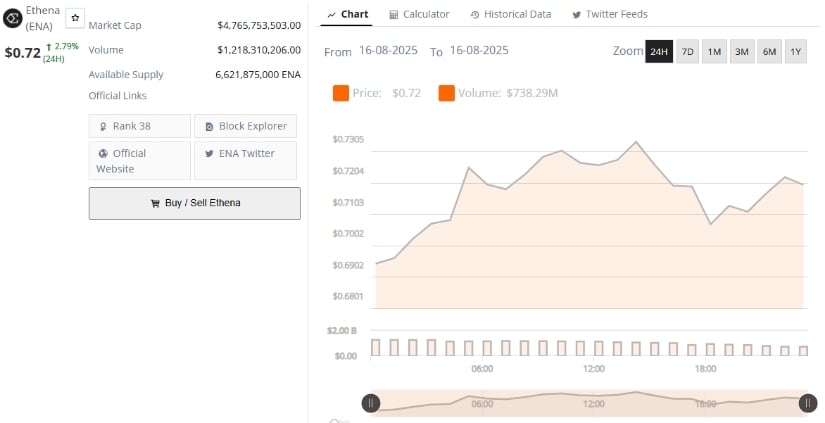
Task: Open the Block Explorer link
Action: (245, 126)
